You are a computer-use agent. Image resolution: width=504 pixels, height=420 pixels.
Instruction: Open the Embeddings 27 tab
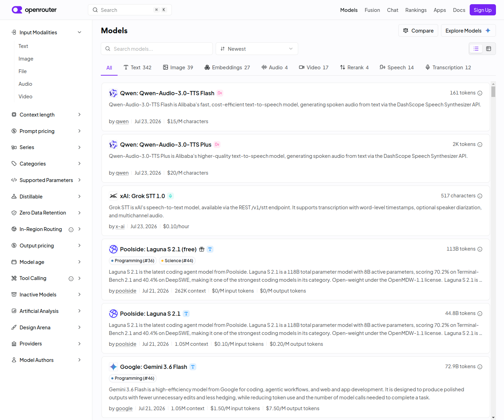[x=227, y=67]
